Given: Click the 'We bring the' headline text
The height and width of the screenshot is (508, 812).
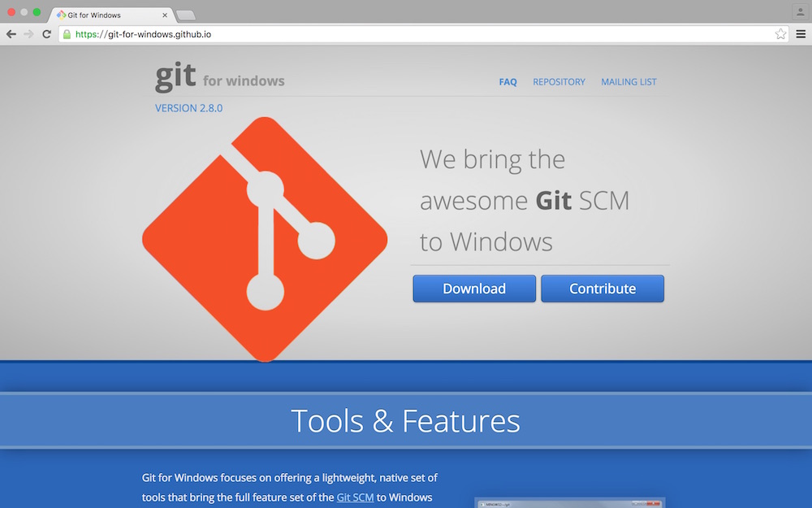Looking at the screenshot, I should coord(492,159).
